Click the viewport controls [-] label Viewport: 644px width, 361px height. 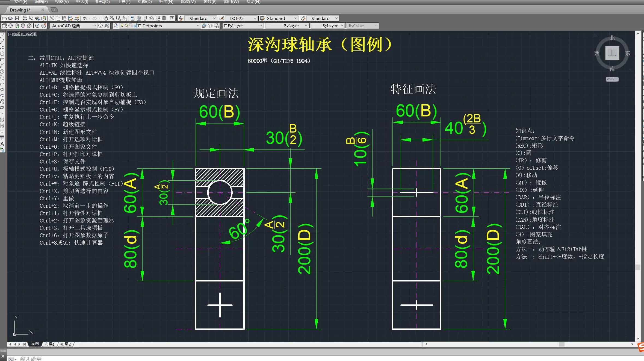click(x=10, y=34)
